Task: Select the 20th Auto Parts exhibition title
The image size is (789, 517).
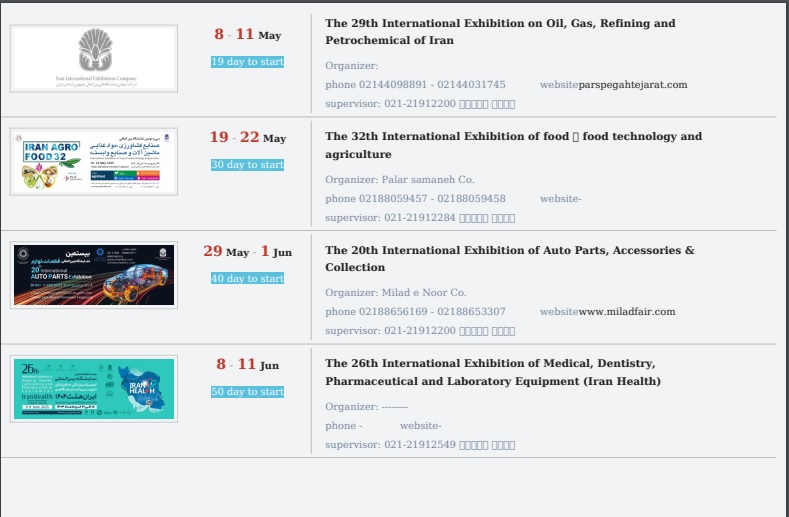Action: (509, 258)
